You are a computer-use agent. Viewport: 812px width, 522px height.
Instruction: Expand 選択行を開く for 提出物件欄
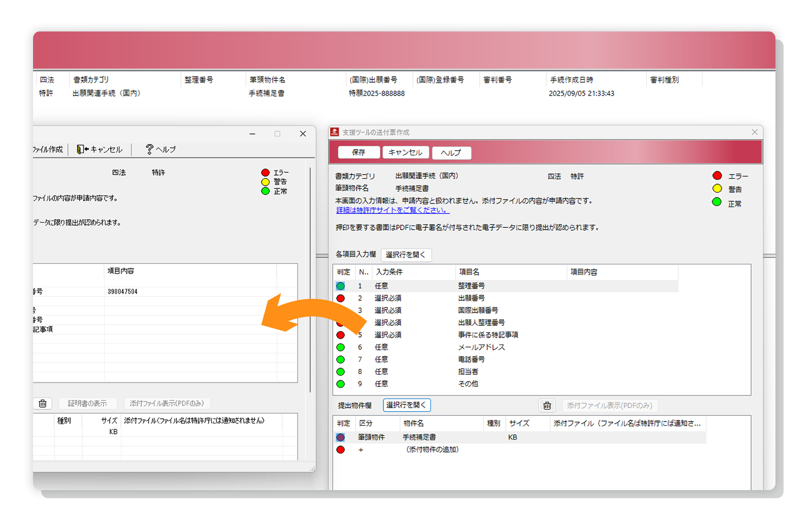click(407, 405)
